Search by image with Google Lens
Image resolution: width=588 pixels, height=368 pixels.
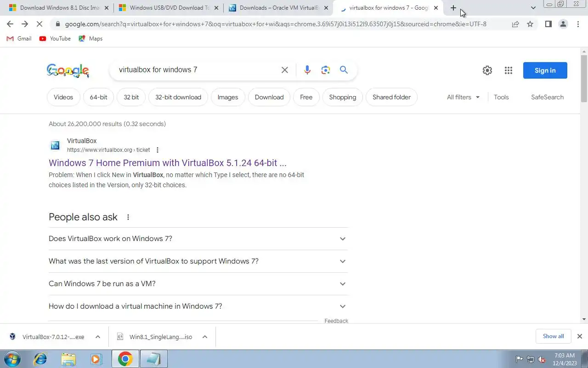326,70
